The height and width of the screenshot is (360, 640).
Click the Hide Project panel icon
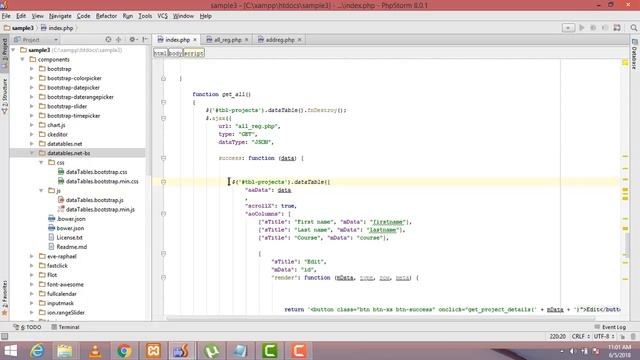(x=145, y=40)
